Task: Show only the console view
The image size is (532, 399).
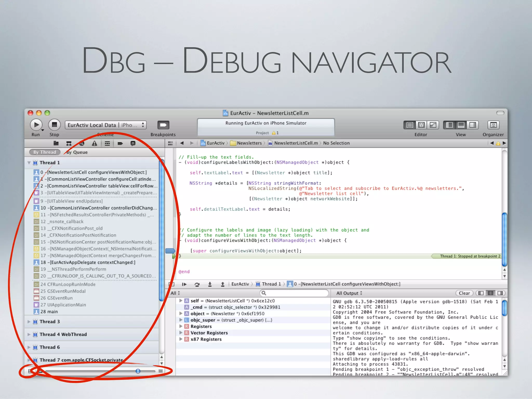Action: tap(500, 293)
